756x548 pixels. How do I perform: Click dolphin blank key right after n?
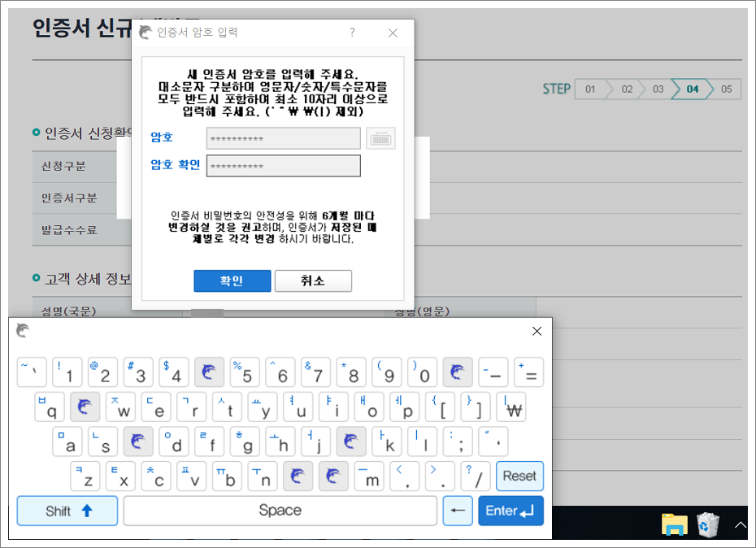pos(298,476)
